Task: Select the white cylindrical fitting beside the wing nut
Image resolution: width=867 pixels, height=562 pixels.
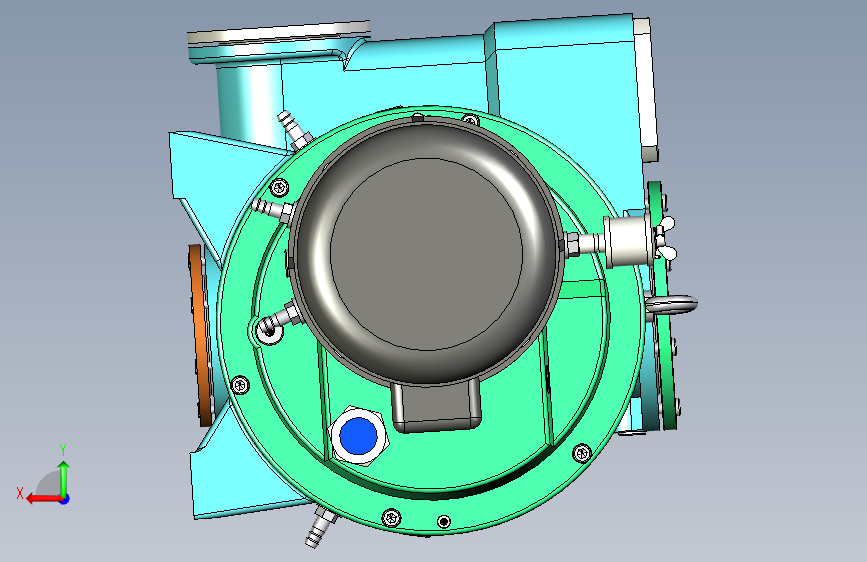Action: (x=628, y=242)
